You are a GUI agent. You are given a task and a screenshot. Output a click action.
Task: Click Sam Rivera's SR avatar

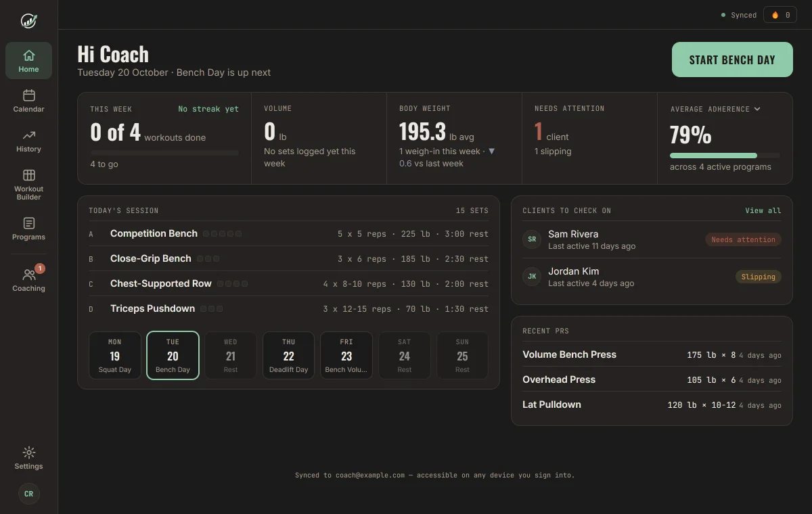coord(532,239)
